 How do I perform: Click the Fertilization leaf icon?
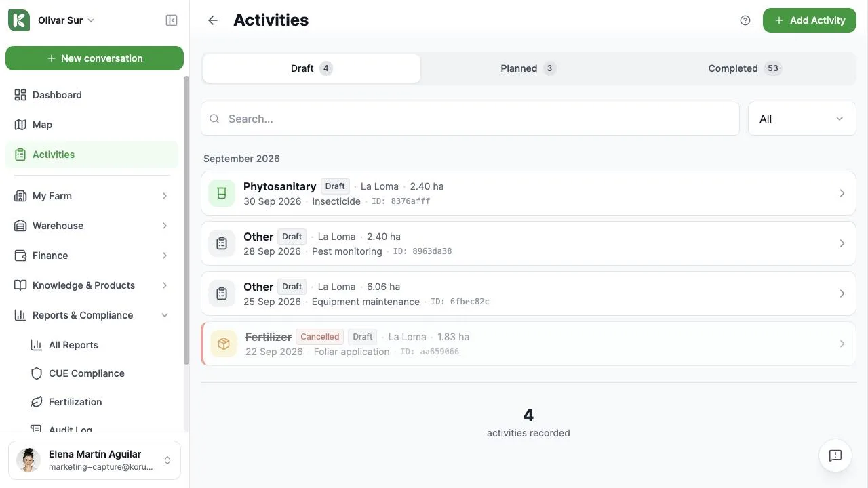pos(37,402)
